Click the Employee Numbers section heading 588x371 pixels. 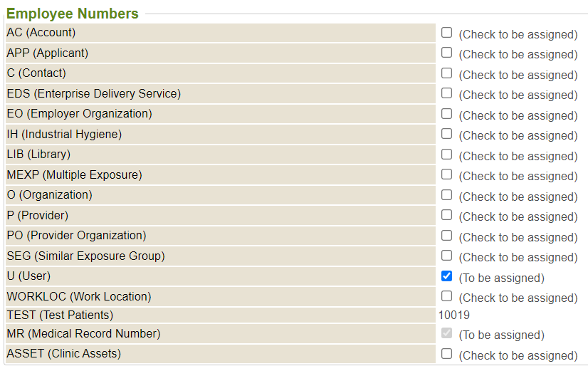[x=73, y=14]
